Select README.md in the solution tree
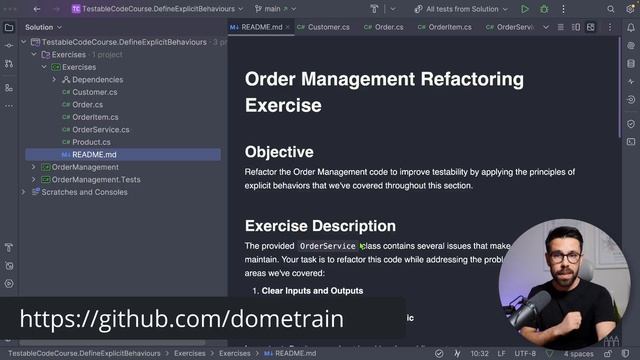Screen dimensions: 640x360 (x=123, y=155)
